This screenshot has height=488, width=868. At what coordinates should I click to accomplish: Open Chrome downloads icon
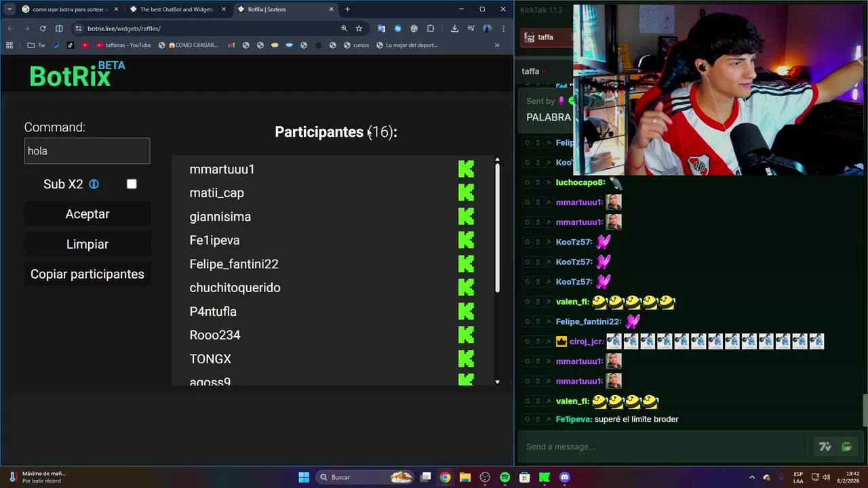point(454,28)
